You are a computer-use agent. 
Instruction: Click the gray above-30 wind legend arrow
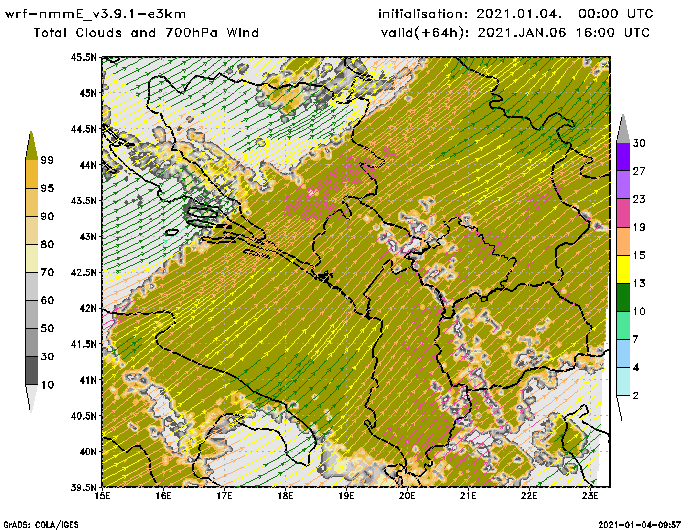[623, 129]
